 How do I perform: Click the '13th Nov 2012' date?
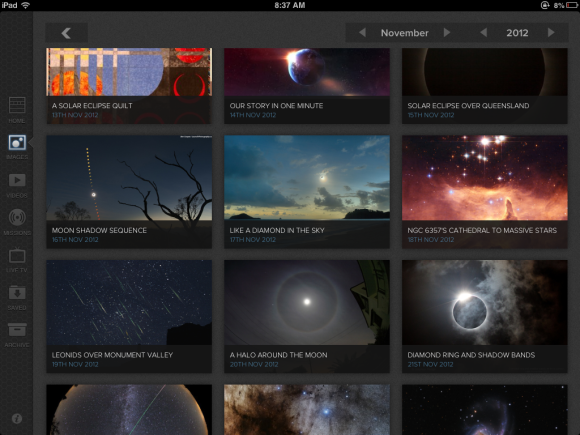coord(75,115)
